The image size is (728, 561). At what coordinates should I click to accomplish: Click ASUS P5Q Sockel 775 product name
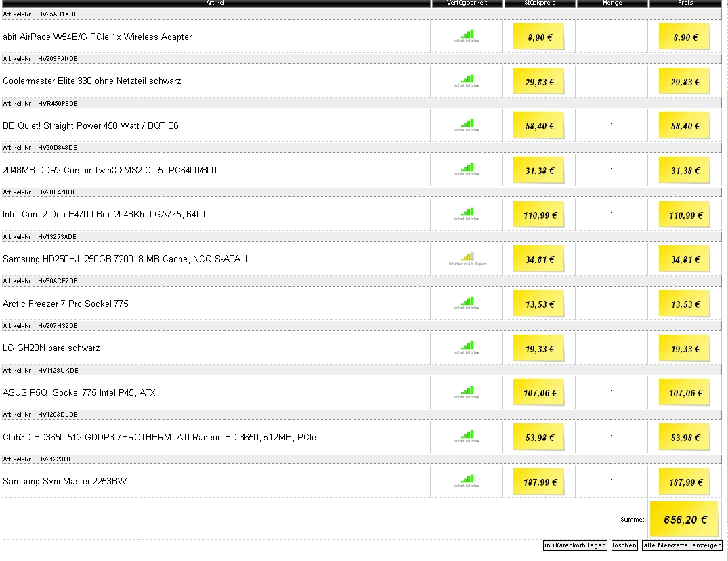pos(79,392)
